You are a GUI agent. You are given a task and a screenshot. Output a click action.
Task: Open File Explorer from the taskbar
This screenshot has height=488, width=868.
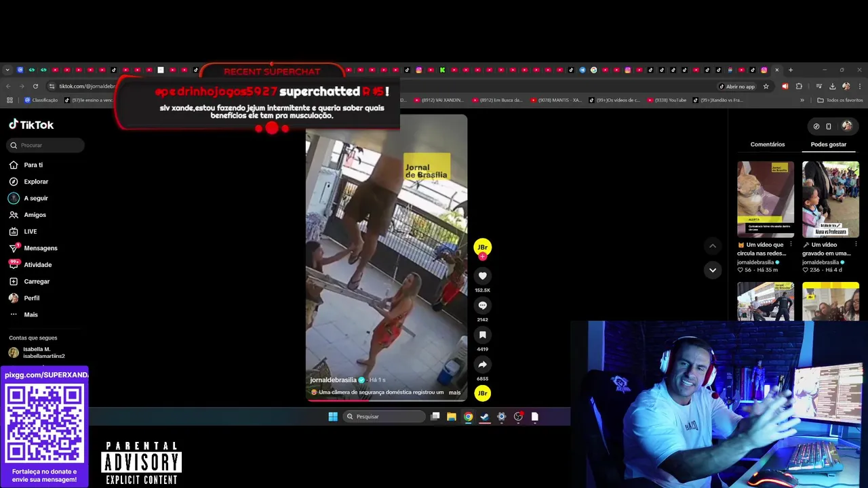(452, 416)
